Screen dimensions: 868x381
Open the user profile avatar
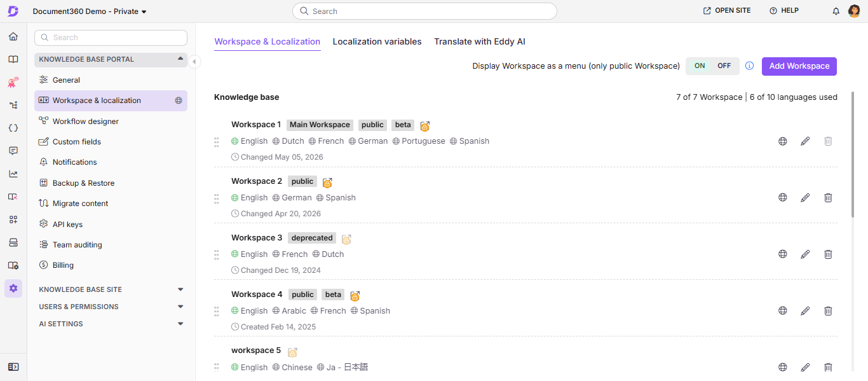855,11
